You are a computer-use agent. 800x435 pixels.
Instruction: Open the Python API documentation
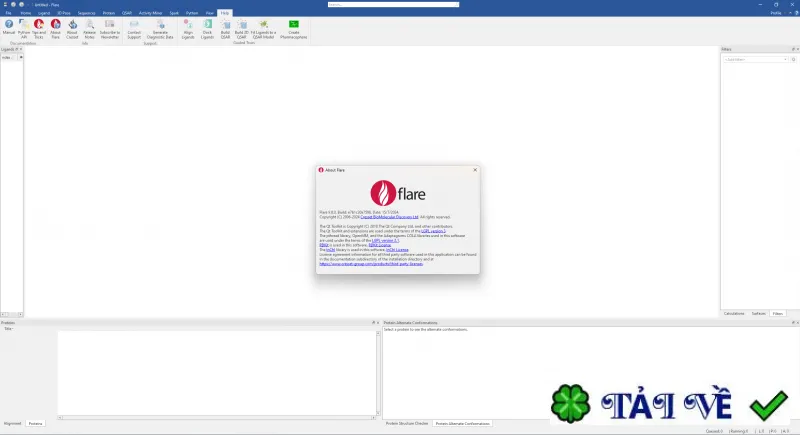[23, 29]
